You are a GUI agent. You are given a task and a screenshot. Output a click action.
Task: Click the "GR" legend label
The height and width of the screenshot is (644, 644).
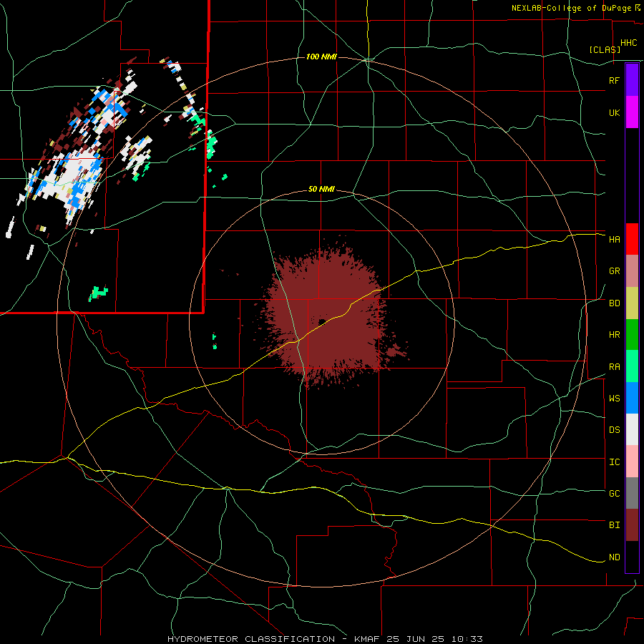pos(614,271)
